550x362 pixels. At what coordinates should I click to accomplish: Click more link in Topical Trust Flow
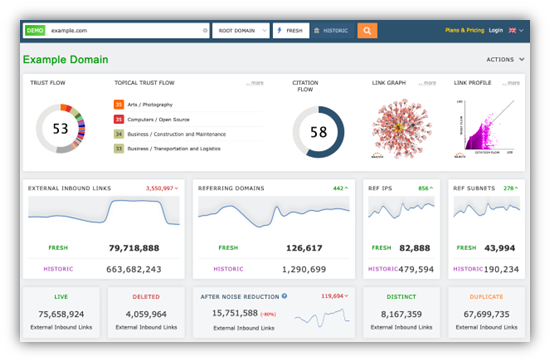coord(255,83)
